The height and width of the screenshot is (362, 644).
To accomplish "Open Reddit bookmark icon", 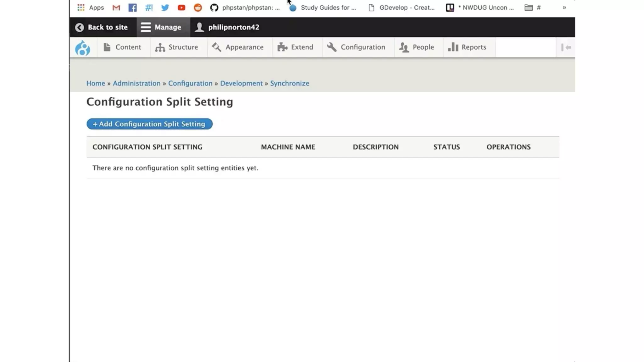I will tap(198, 8).
